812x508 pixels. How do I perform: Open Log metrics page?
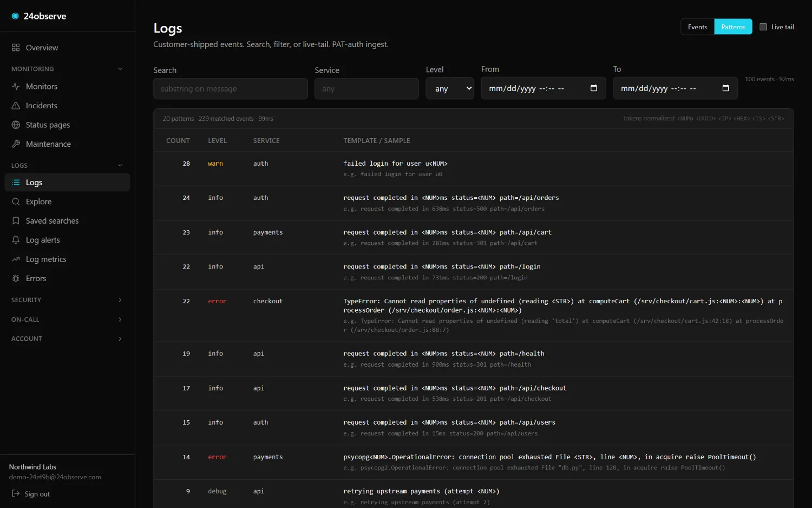coord(67,259)
